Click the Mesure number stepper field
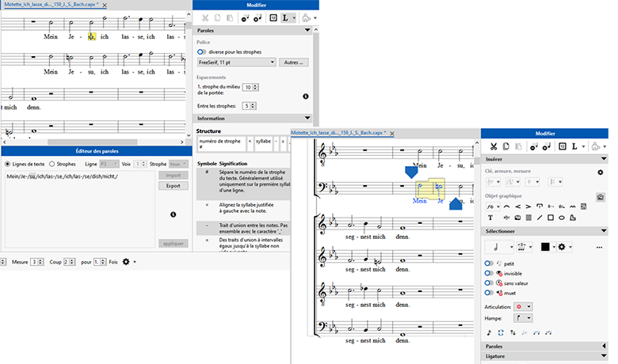Image resolution: width=618 pixels, height=364 pixels. click(37, 262)
